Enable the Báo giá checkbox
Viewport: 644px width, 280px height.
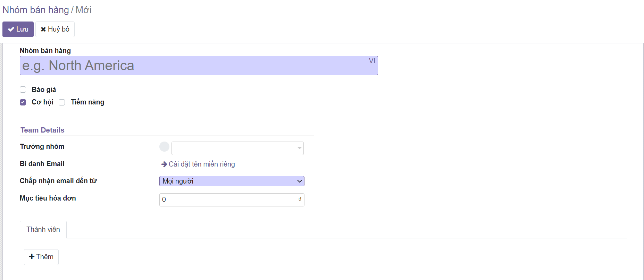23,90
